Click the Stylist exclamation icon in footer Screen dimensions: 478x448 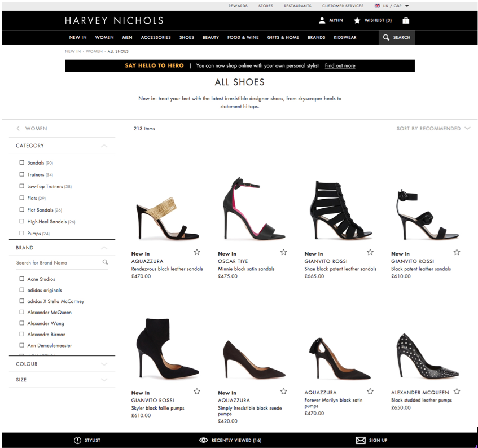[77, 440]
